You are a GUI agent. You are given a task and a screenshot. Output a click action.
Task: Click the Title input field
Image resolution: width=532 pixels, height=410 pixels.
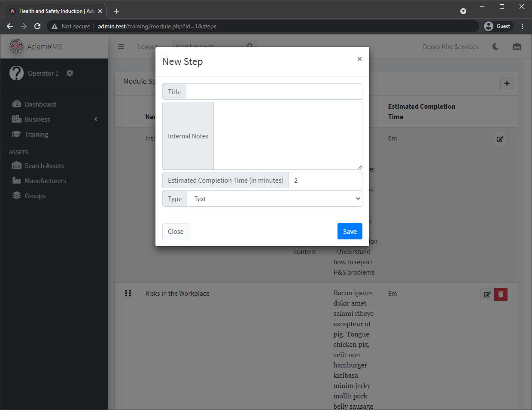pyautogui.click(x=274, y=92)
